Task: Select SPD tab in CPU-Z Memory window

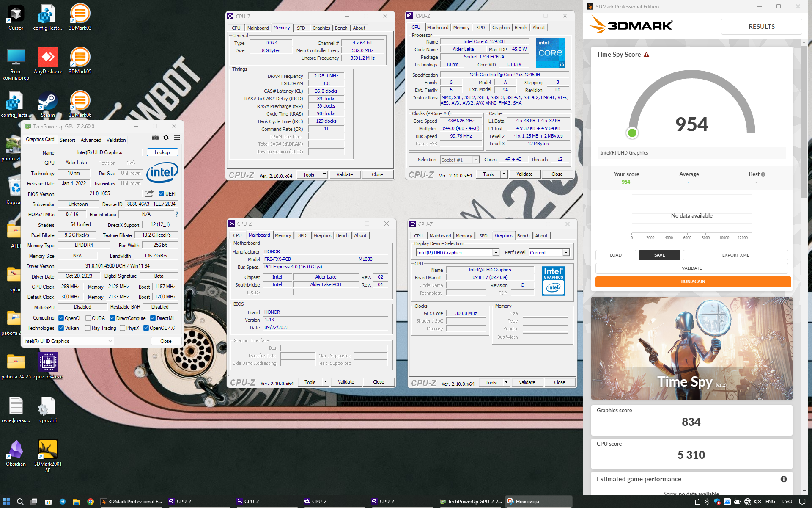Action: [x=301, y=28]
